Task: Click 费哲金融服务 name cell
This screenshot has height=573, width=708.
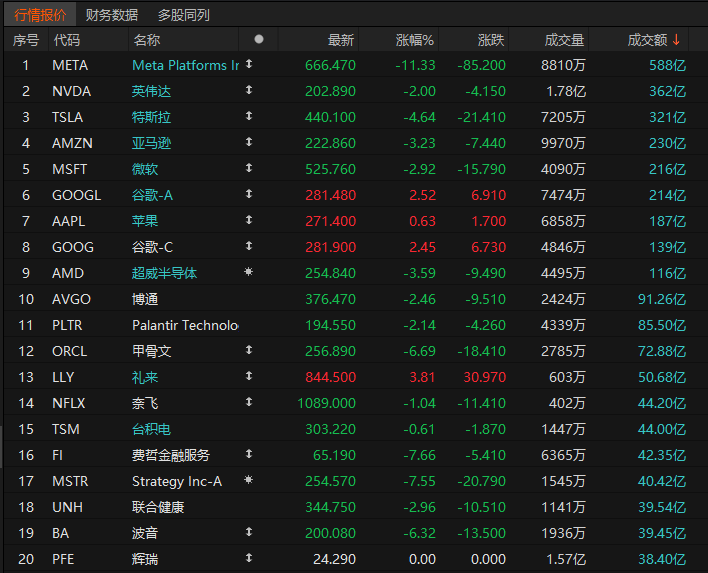Action: coord(171,455)
